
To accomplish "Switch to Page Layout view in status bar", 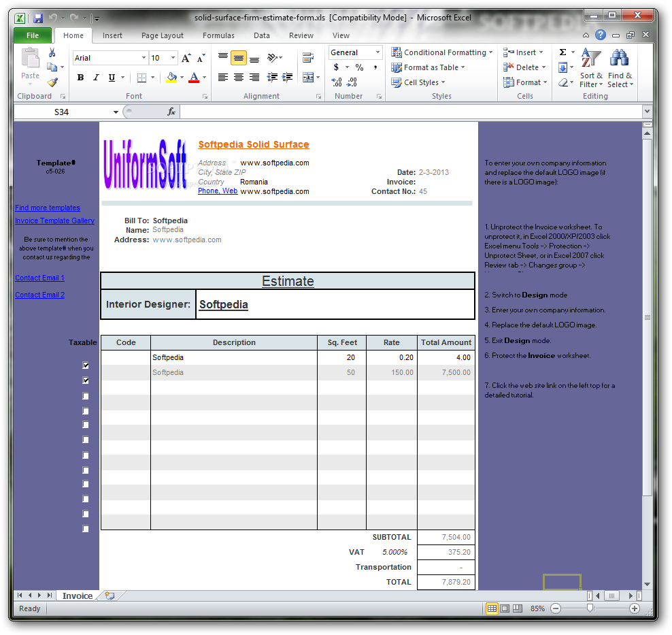I will tap(505, 608).
